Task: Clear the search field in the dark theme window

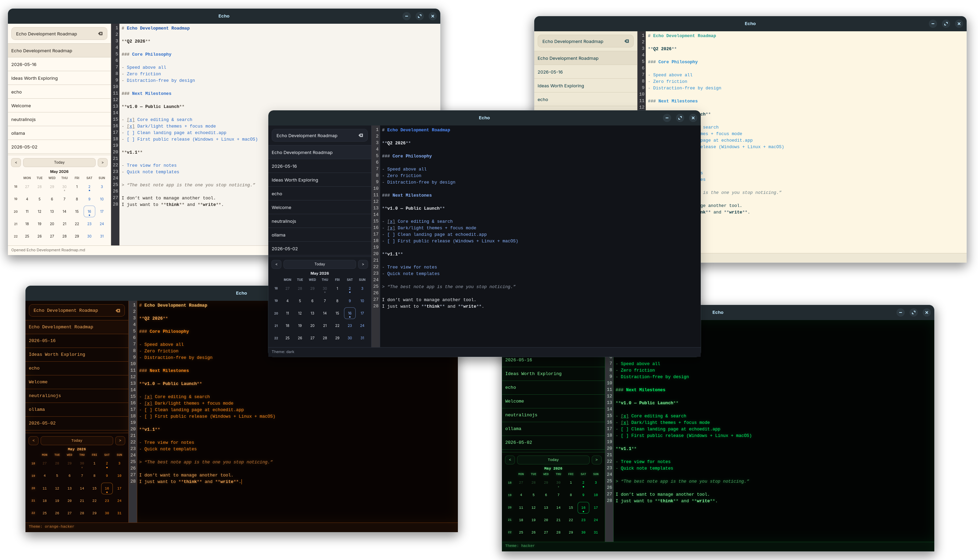Action: 361,135
